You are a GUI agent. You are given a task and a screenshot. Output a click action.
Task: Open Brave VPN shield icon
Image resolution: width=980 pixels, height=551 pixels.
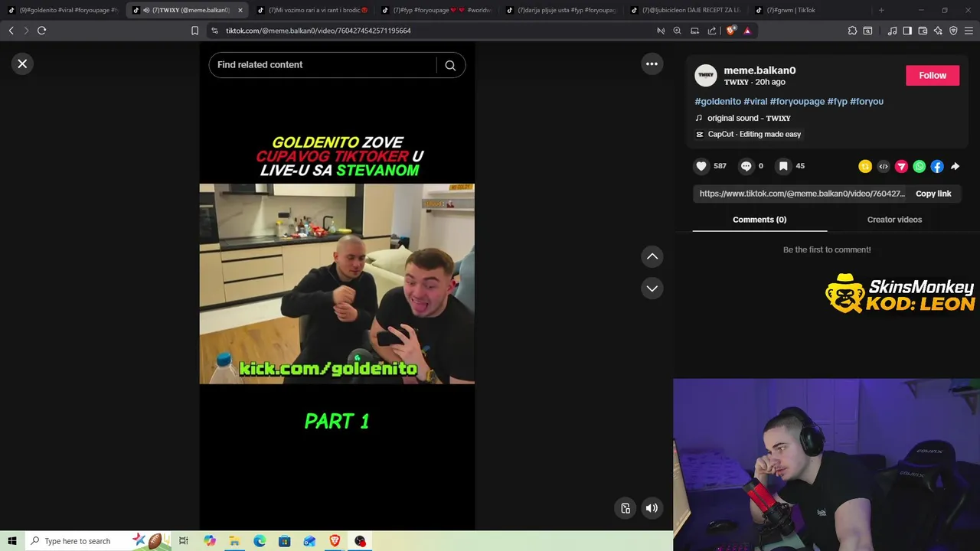(953, 31)
